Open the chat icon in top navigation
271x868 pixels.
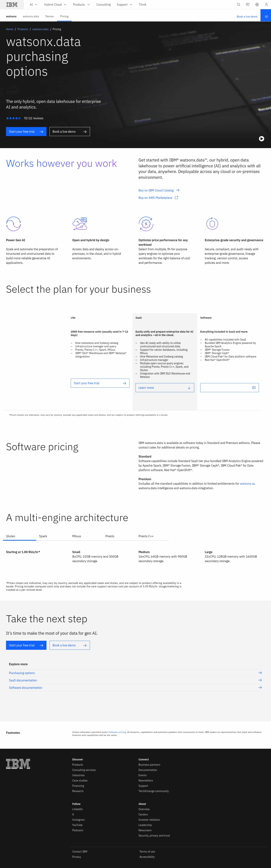coord(247,5)
